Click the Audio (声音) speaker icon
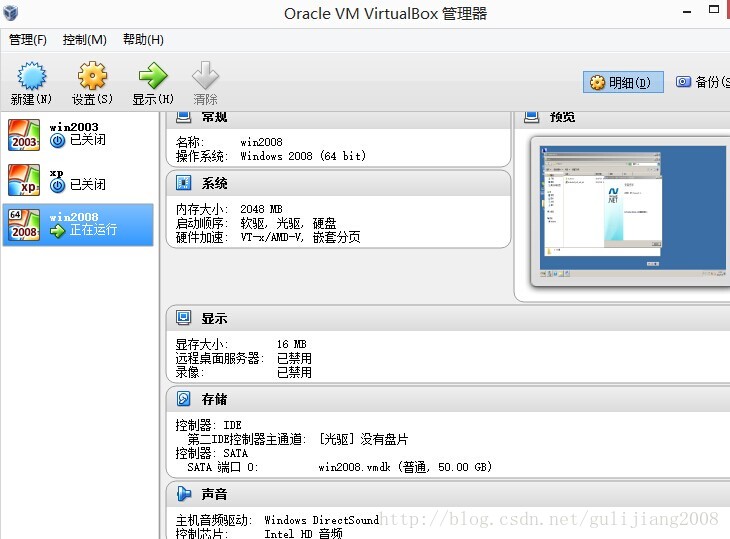Viewport: 730px width, 539px height. (184, 494)
